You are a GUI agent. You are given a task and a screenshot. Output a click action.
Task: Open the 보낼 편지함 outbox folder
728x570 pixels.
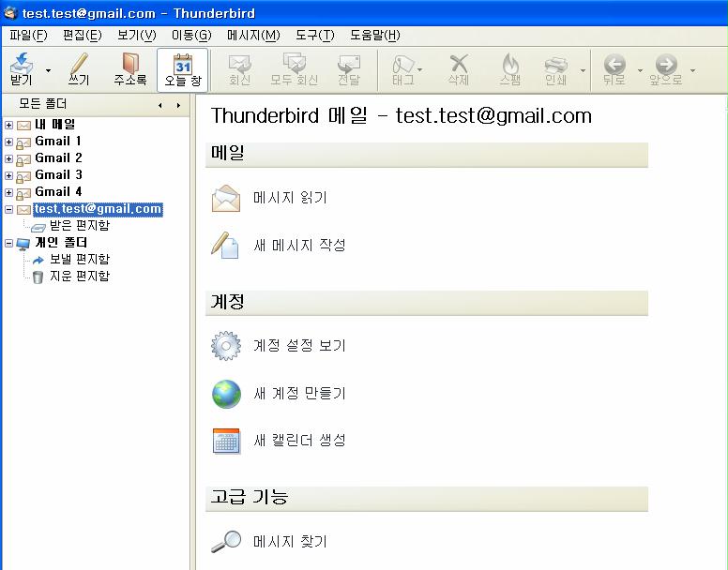pos(80,260)
